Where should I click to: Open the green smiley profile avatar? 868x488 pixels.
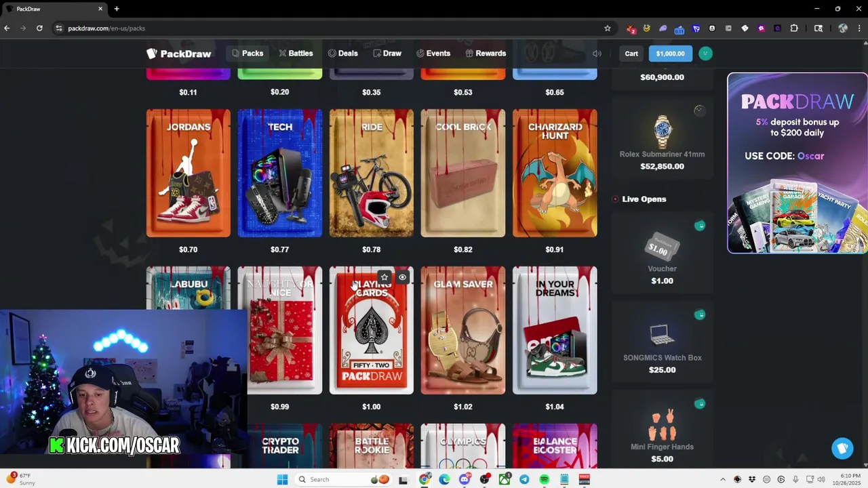(705, 54)
